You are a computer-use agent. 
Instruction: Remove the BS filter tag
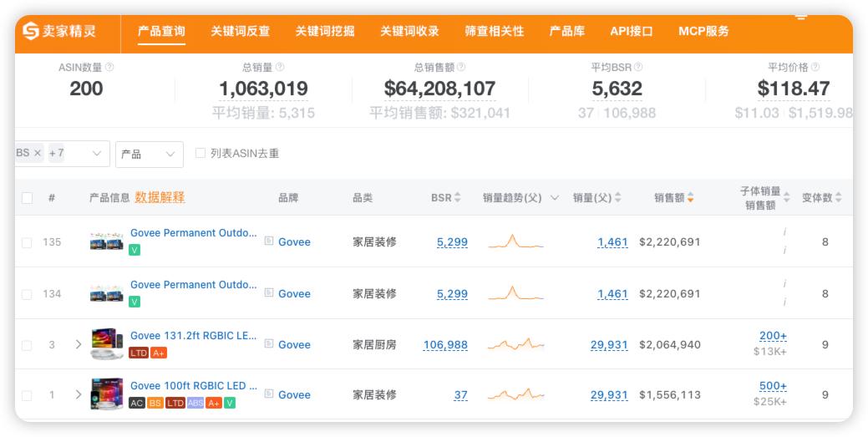[38, 153]
